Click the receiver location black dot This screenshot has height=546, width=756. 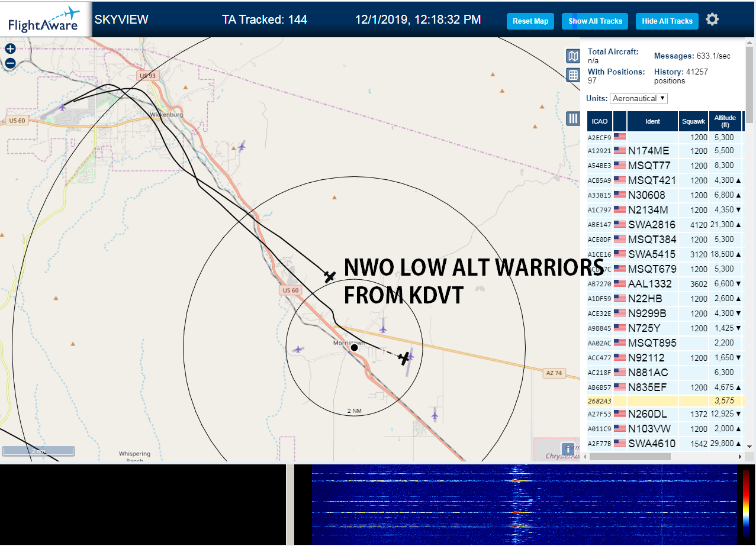354,347
